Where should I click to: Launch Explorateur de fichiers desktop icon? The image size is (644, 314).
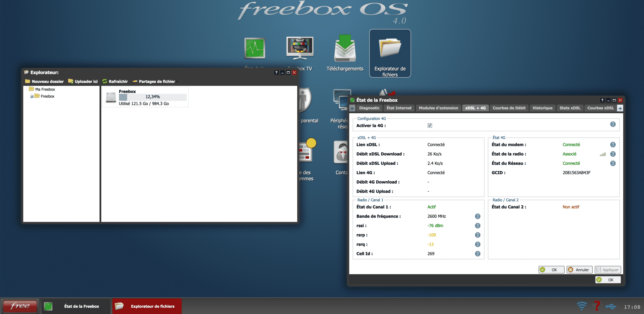(390, 48)
